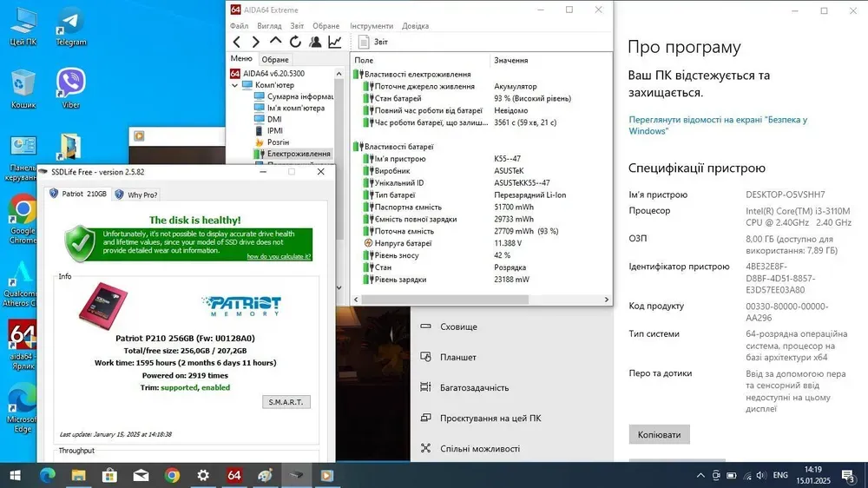The width and height of the screenshot is (868, 488).
Task: Click the 'how do you calculate it?' link
Action: pos(278,256)
